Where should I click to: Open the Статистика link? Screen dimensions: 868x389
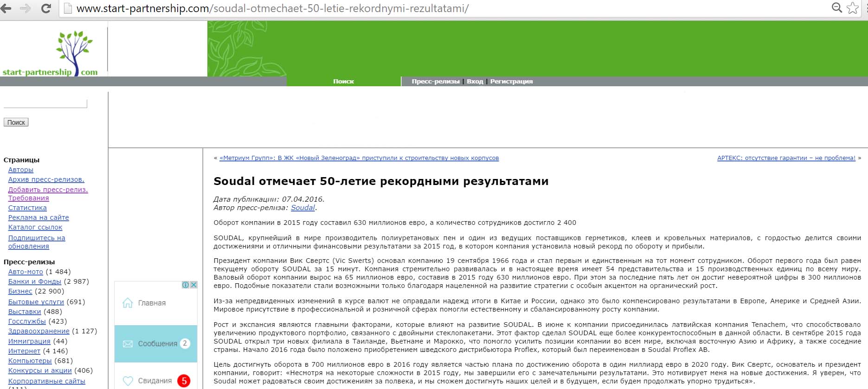[x=27, y=208]
